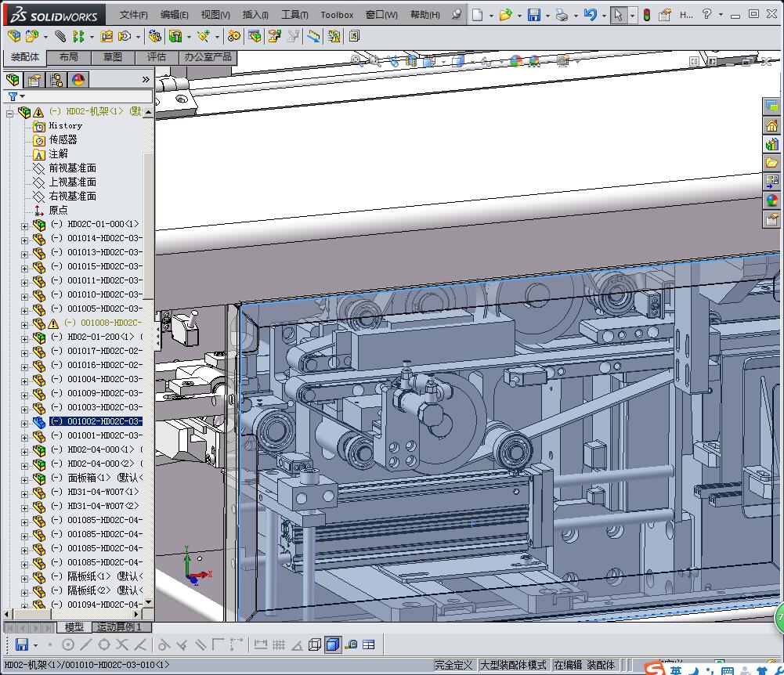Viewport: 784px width, 675px height.
Task: Click the Design Library icon in right task pane
Action: (x=772, y=143)
